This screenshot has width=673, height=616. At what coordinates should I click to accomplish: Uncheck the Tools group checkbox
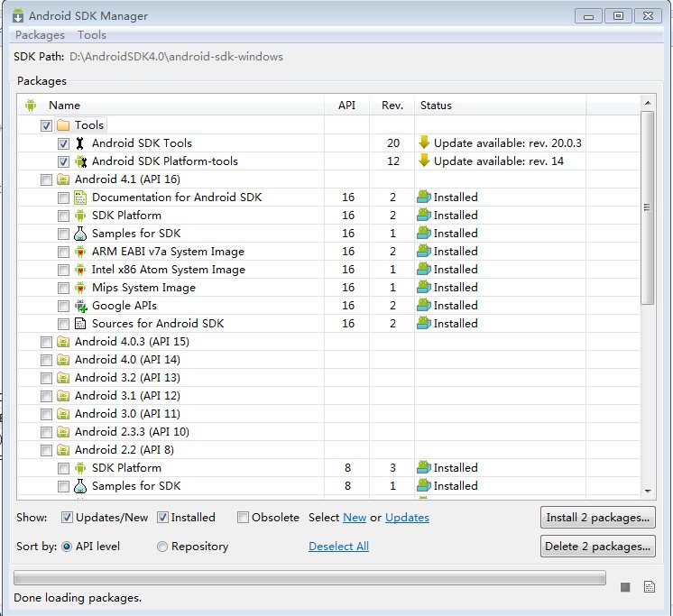[x=46, y=125]
